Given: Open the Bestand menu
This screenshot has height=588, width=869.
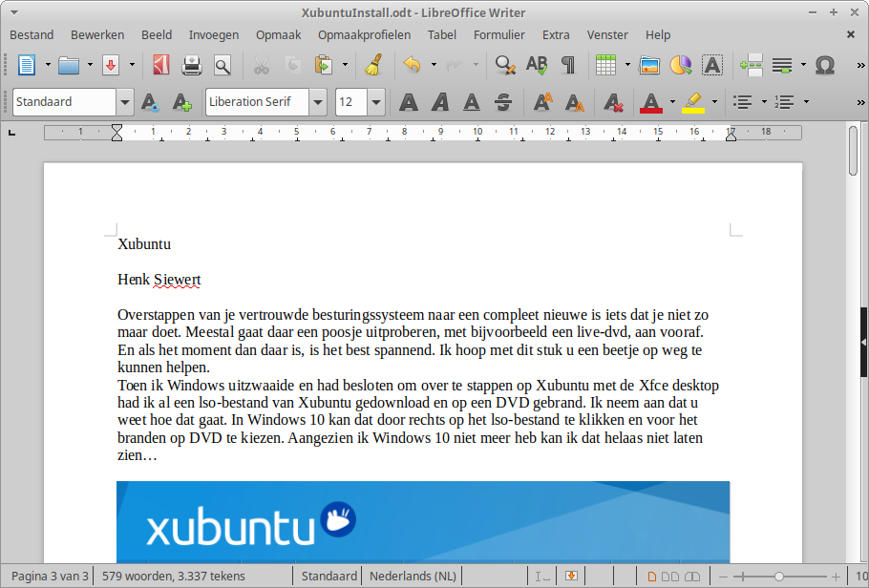Looking at the screenshot, I should (x=32, y=35).
